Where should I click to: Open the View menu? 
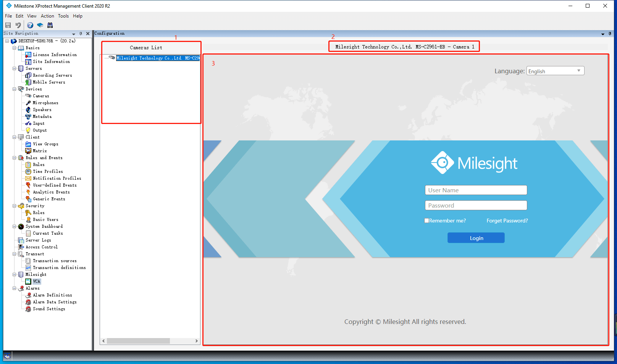[32, 16]
